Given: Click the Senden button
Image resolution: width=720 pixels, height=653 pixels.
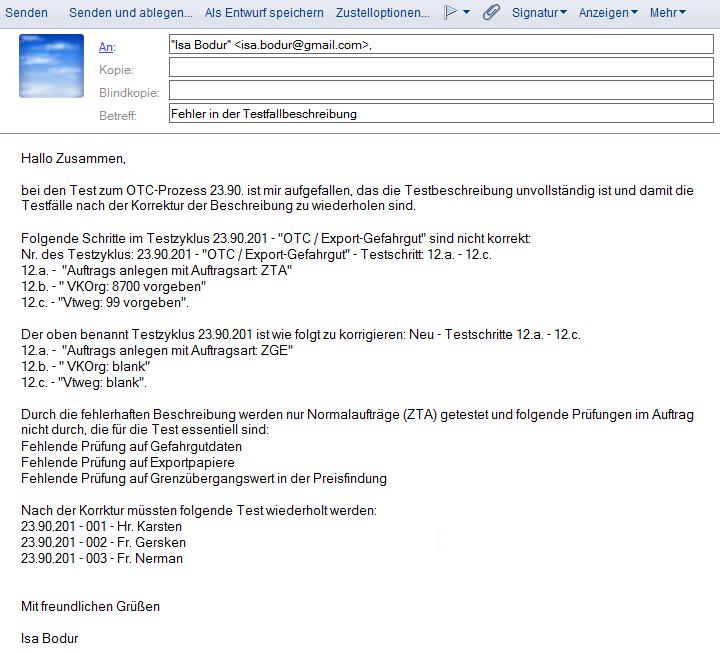Looking at the screenshot, I should [x=27, y=13].
